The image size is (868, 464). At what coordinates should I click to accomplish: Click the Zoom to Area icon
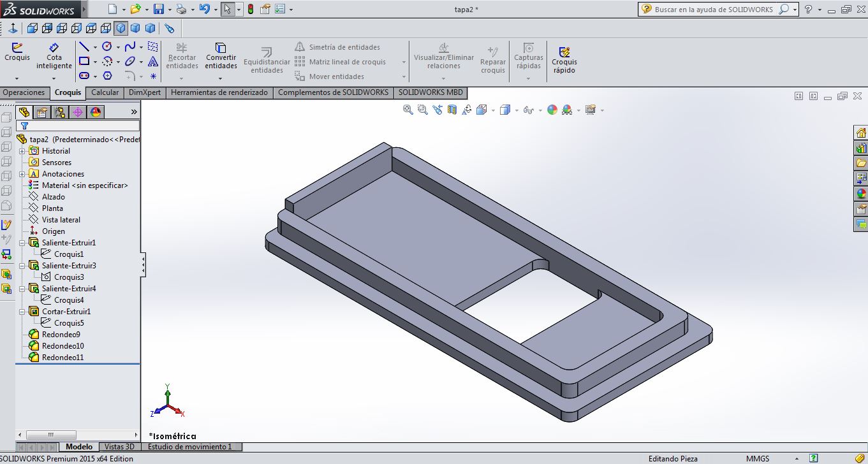coord(422,110)
